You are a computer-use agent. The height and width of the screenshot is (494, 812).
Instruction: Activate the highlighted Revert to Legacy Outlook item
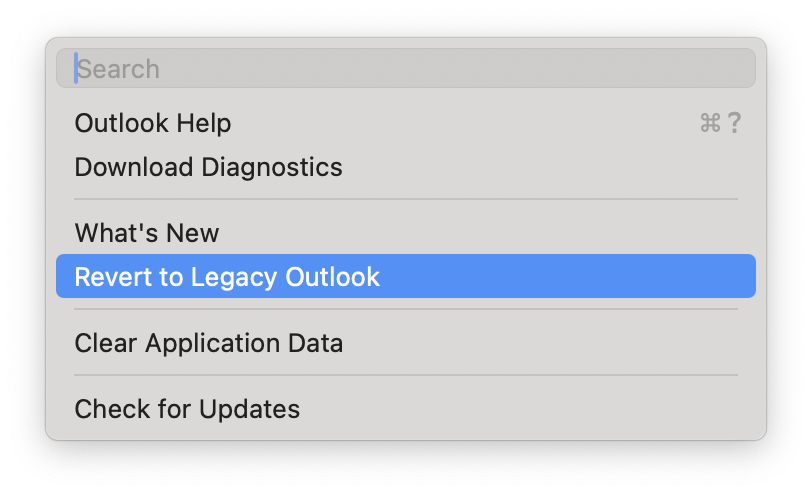[405, 277]
